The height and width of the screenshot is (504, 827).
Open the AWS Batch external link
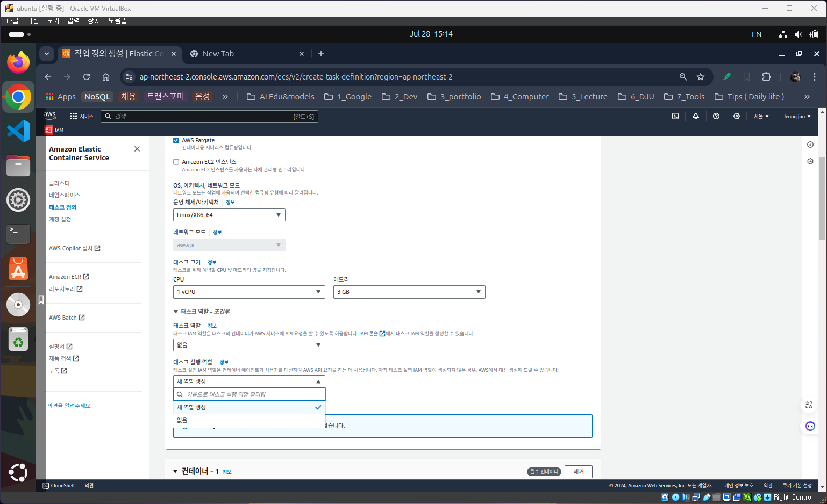[x=67, y=318]
